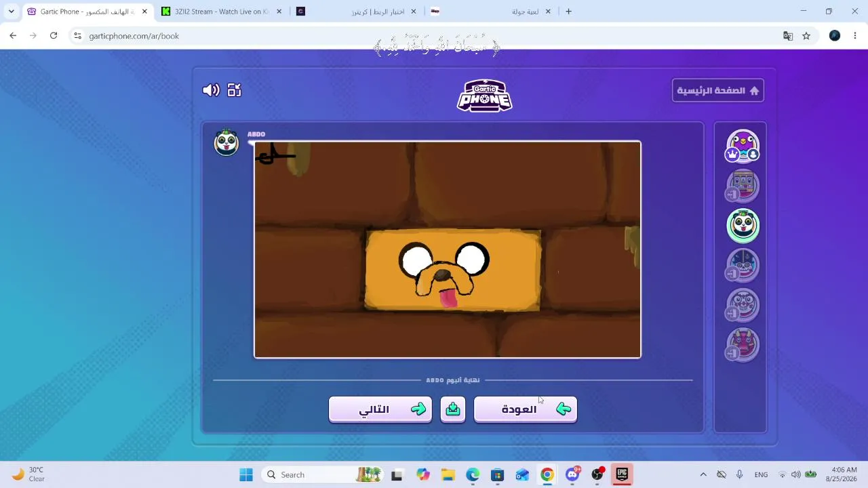The width and height of the screenshot is (868, 488).
Task: Open a new browser tab
Action: (x=568, y=12)
